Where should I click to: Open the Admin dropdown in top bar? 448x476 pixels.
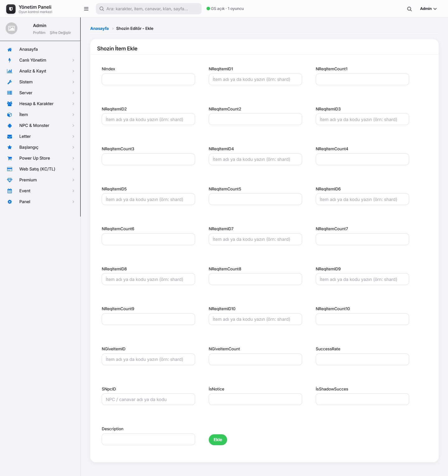(428, 9)
